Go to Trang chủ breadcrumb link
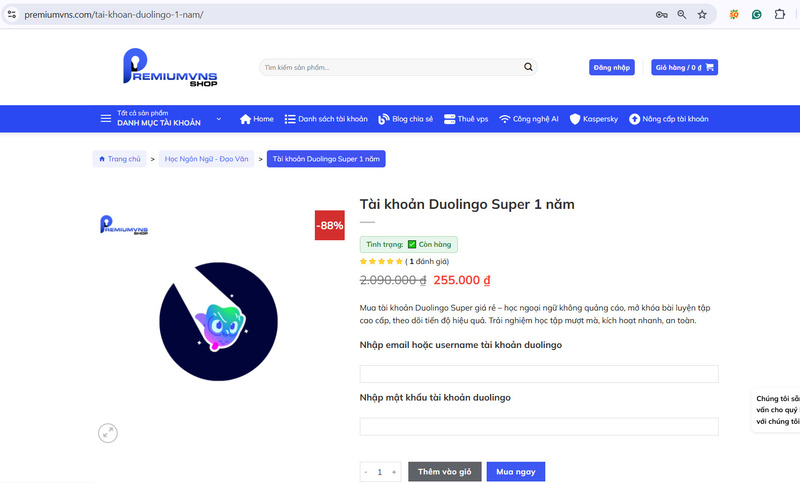Viewport: 800px width, 483px height. [x=119, y=159]
